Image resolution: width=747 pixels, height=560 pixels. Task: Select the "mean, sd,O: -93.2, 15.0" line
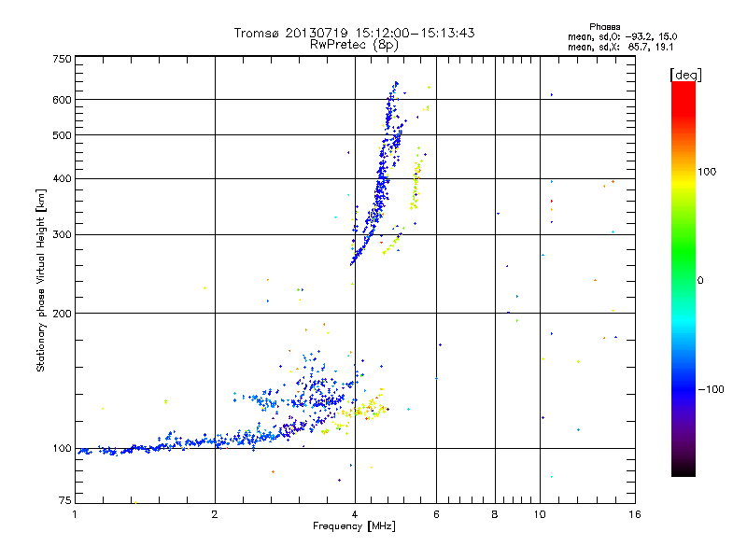point(622,36)
